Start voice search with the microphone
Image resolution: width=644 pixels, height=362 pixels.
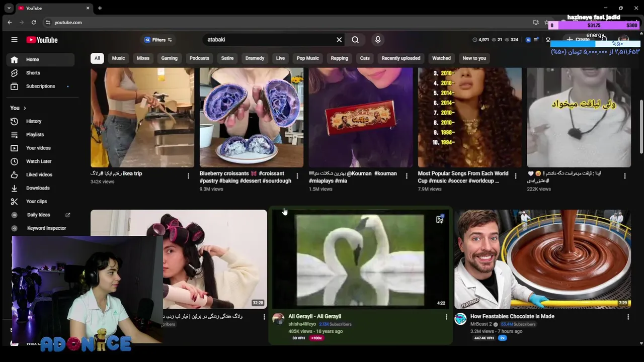378,40
